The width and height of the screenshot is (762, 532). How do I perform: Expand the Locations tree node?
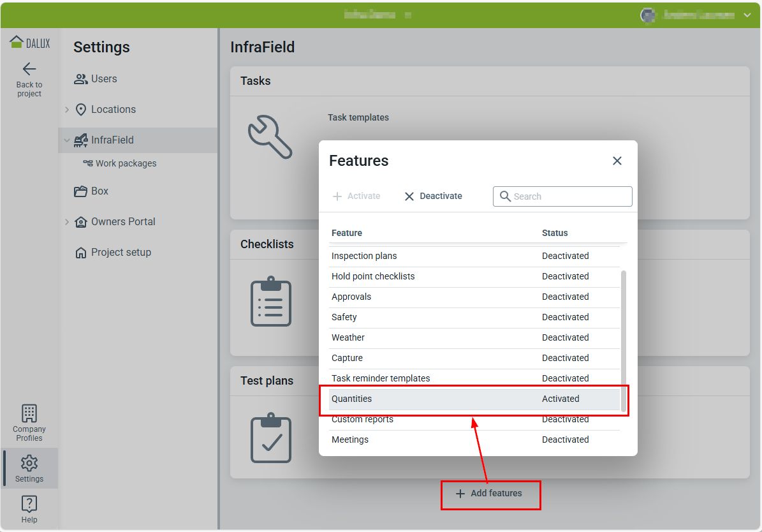tap(67, 110)
